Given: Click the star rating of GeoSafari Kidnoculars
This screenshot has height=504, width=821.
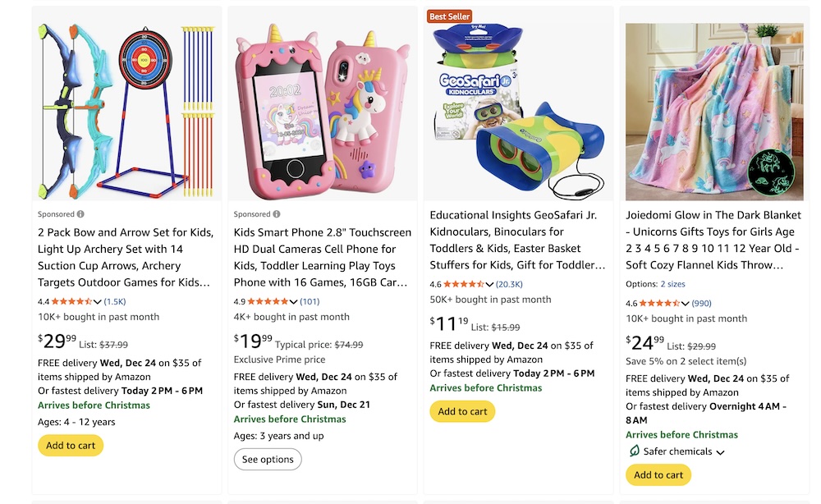Looking at the screenshot, I should click(464, 284).
